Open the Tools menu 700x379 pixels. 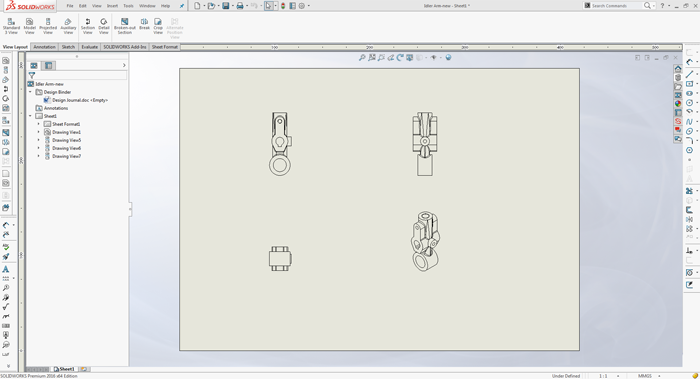click(x=128, y=6)
